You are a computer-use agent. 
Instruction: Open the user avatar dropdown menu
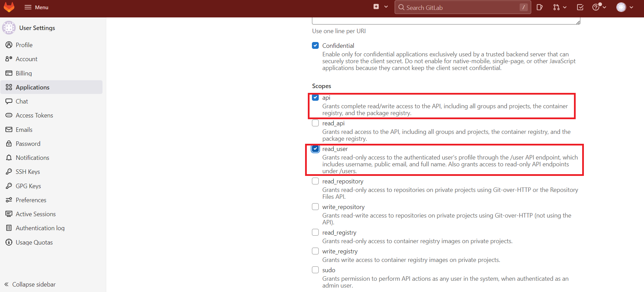tap(625, 7)
